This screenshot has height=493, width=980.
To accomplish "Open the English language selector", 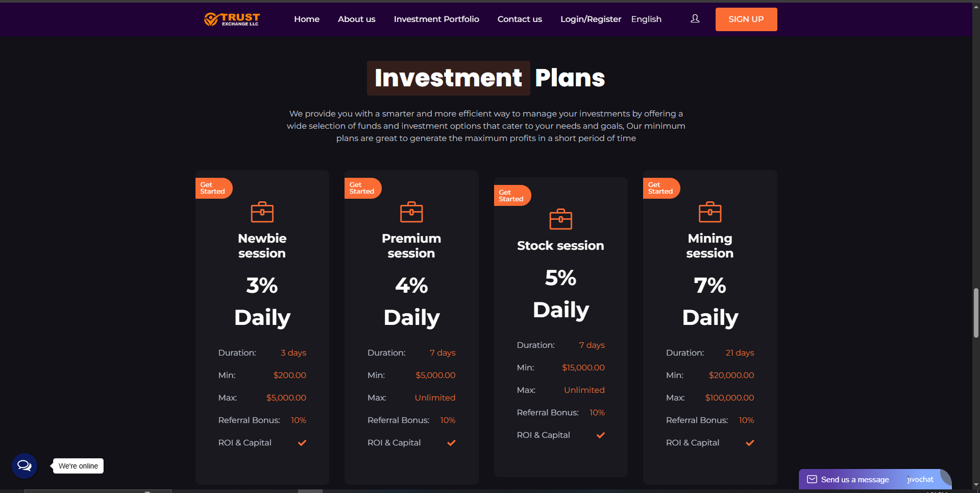I will [646, 19].
